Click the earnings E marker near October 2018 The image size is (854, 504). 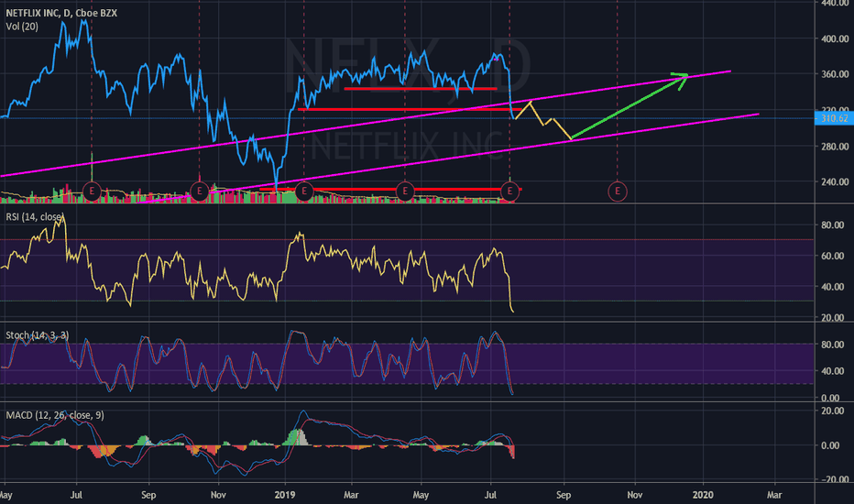coord(200,192)
